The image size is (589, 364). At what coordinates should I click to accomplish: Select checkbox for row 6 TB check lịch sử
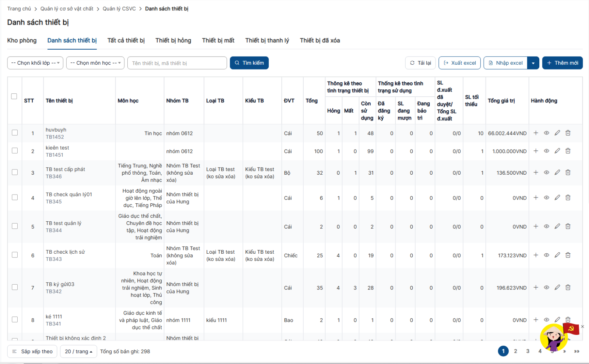(x=15, y=255)
